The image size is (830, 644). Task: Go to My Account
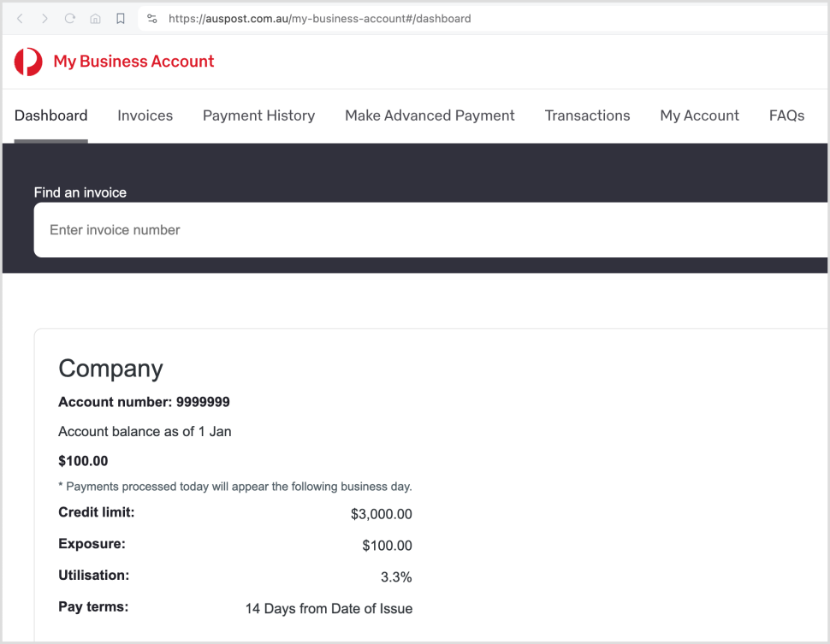pyautogui.click(x=699, y=115)
